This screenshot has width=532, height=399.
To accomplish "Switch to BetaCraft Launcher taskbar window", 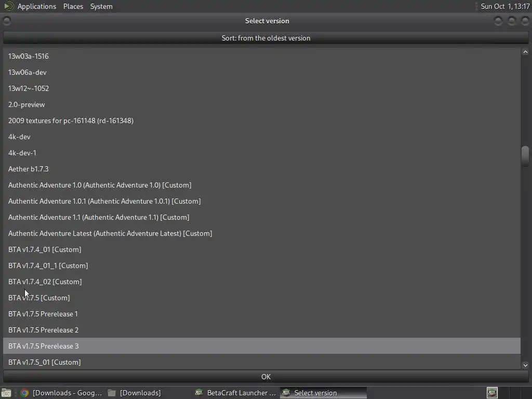I will (235, 393).
